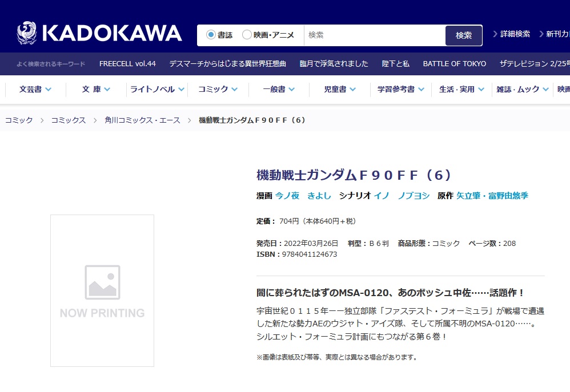Image resolution: width=570 pixels, height=392 pixels.
Task: Click the FREECELL vol.44 keyword link
Action: coord(127,64)
